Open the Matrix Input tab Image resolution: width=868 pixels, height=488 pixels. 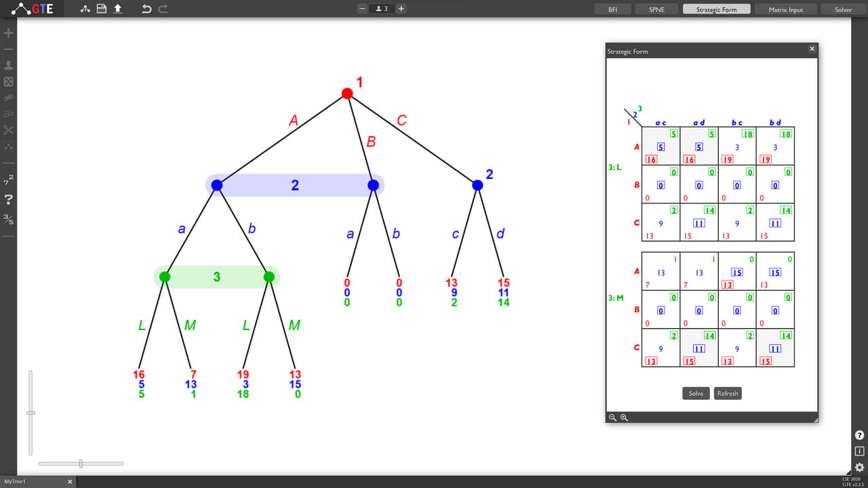click(x=786, y=9)
